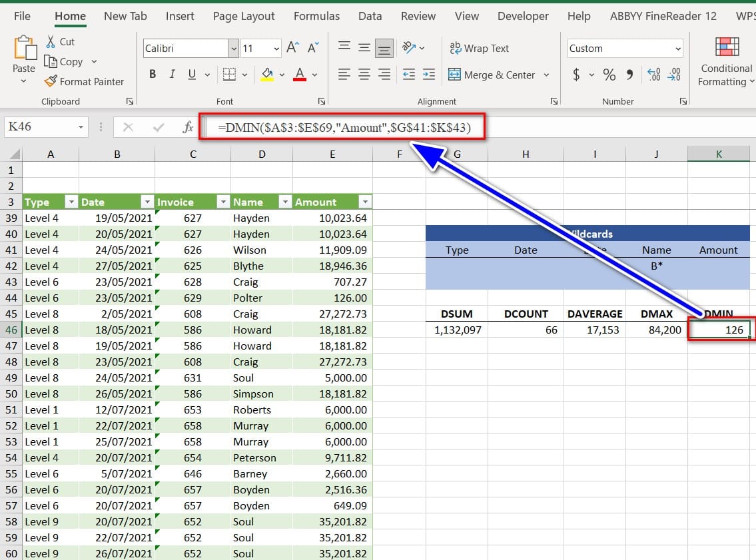The image size is (756, 560).
Task: Expand the font name Calibri dropdown
Action: click(x=233, y=48)
